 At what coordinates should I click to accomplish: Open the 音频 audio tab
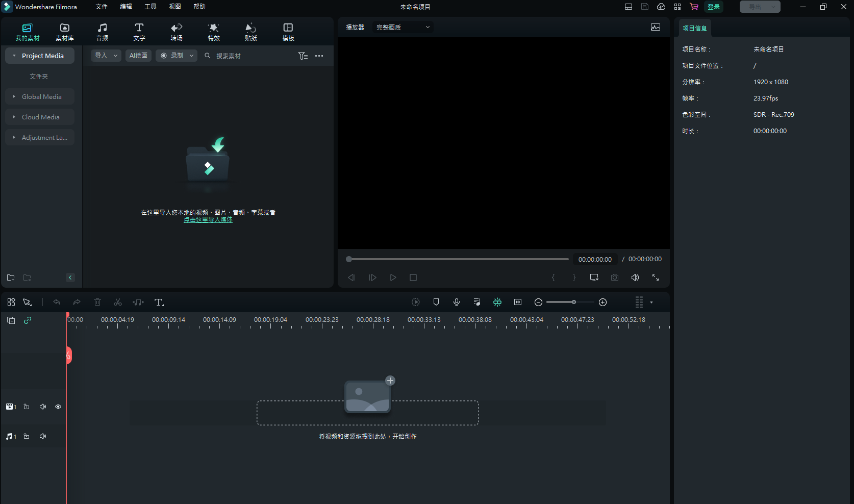point(102,32)
